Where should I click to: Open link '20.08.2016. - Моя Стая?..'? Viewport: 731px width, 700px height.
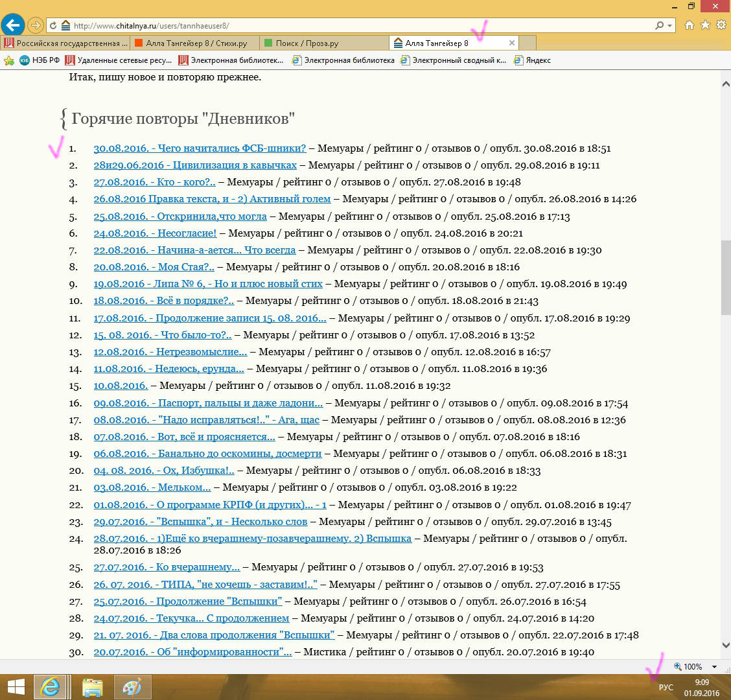click(154, 267)
